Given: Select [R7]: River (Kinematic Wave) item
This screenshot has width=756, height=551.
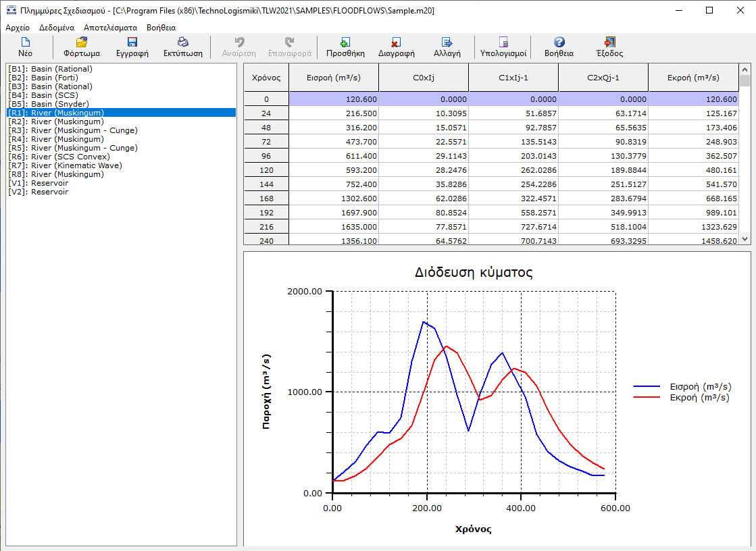Looking at the screenshot, I should pyautogui.click(x=65, y=165).
